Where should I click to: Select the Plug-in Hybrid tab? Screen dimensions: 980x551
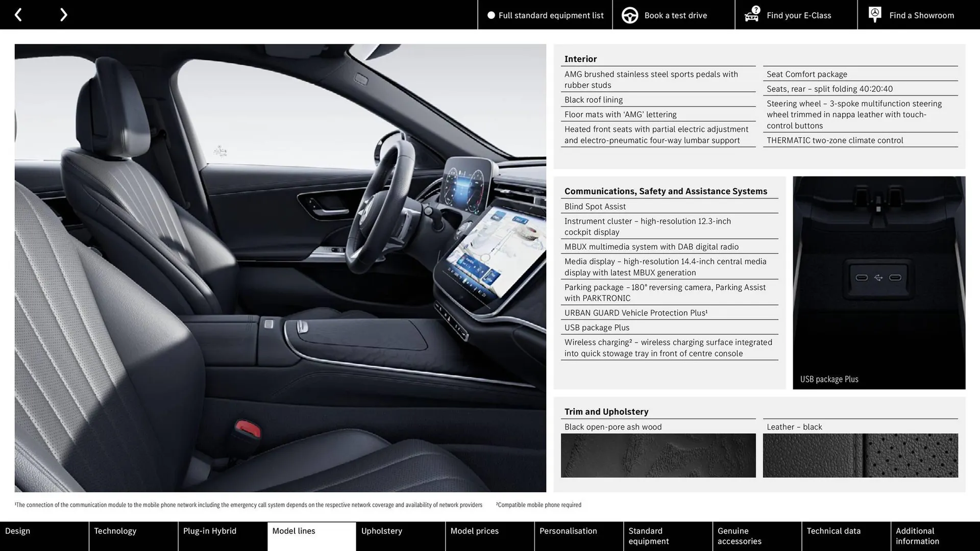click(210, 531)
